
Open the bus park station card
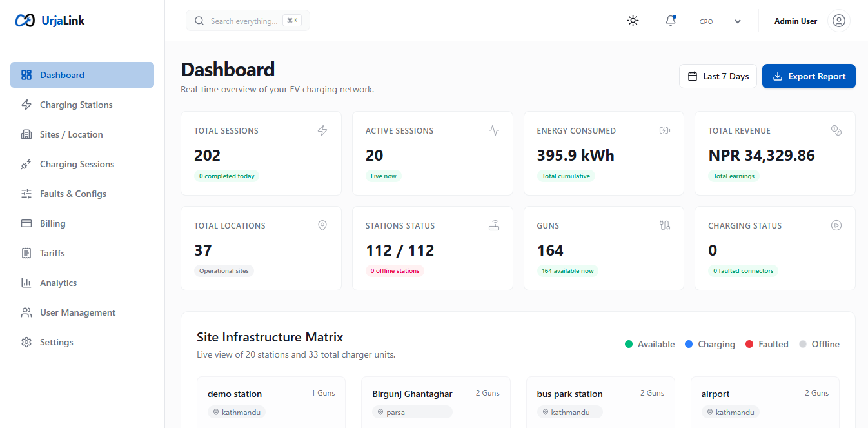click(x=600, y=402)
